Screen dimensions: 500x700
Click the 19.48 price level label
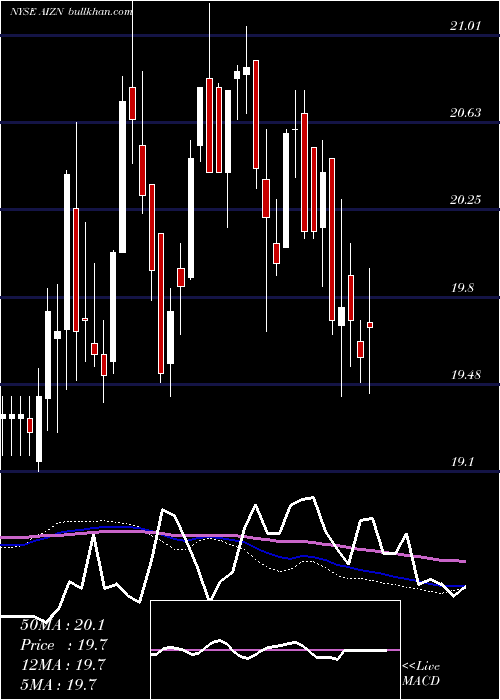(x=466, y=375)
